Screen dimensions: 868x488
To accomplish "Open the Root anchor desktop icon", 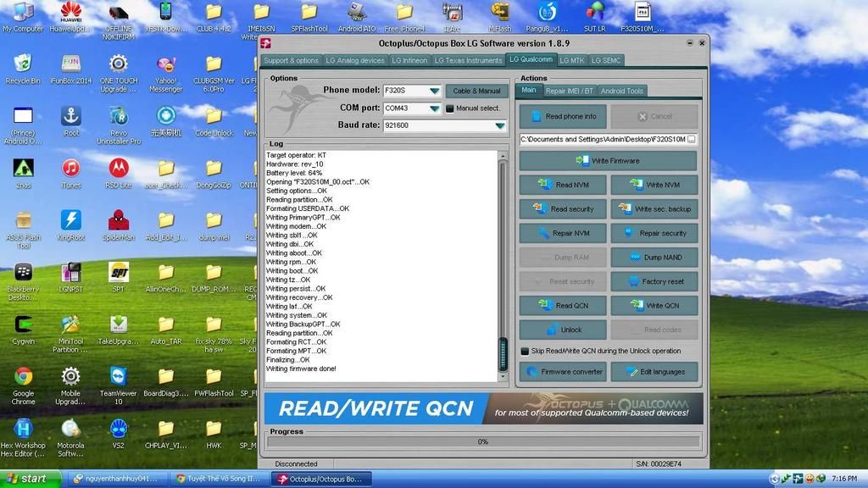I will click(71, 121).
